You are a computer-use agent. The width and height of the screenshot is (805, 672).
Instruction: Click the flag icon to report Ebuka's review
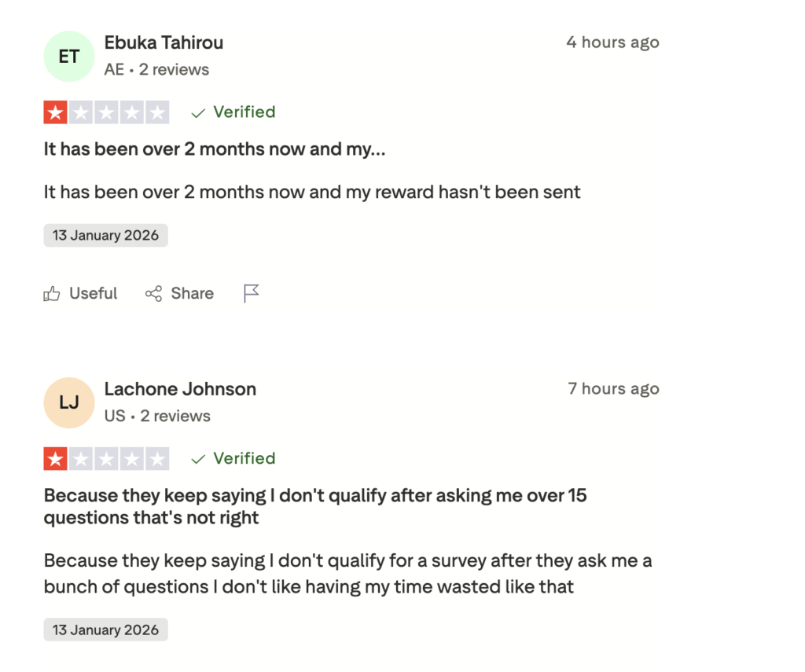click(x=251, y=292)
